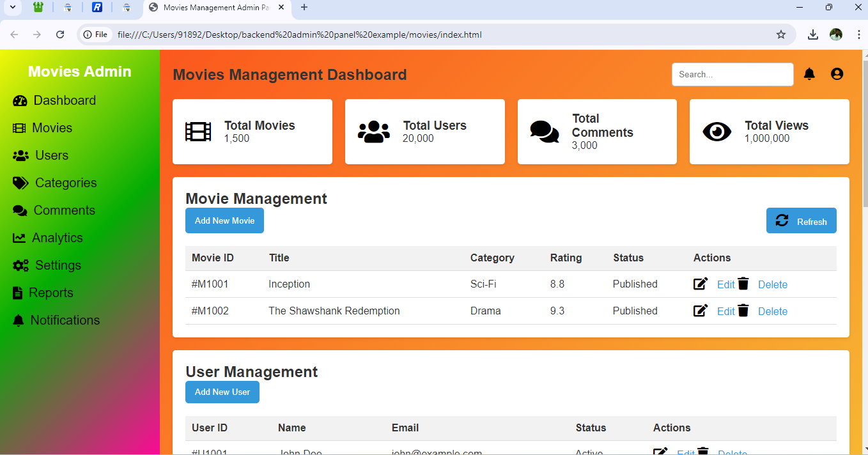Click the trash icon in Inception row
The height and width of the screenshot is (455, 868).
pos(743,284)
